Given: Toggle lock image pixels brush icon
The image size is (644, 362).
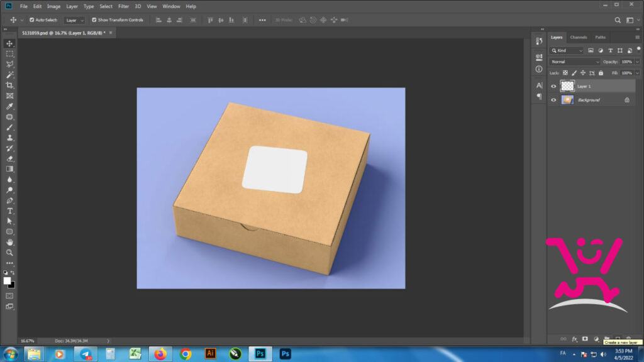Looking at the screenshot, I should (574, 73).
